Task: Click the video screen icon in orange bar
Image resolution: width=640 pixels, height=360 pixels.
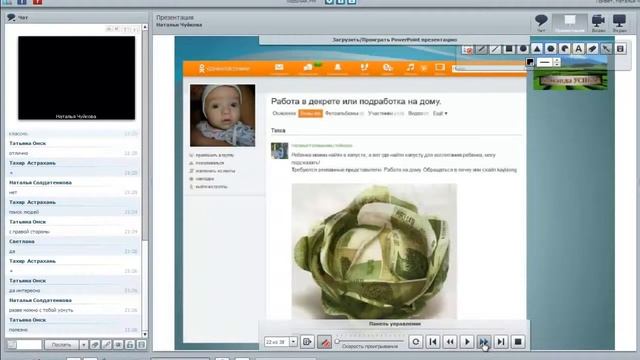Action: [440, 68]
